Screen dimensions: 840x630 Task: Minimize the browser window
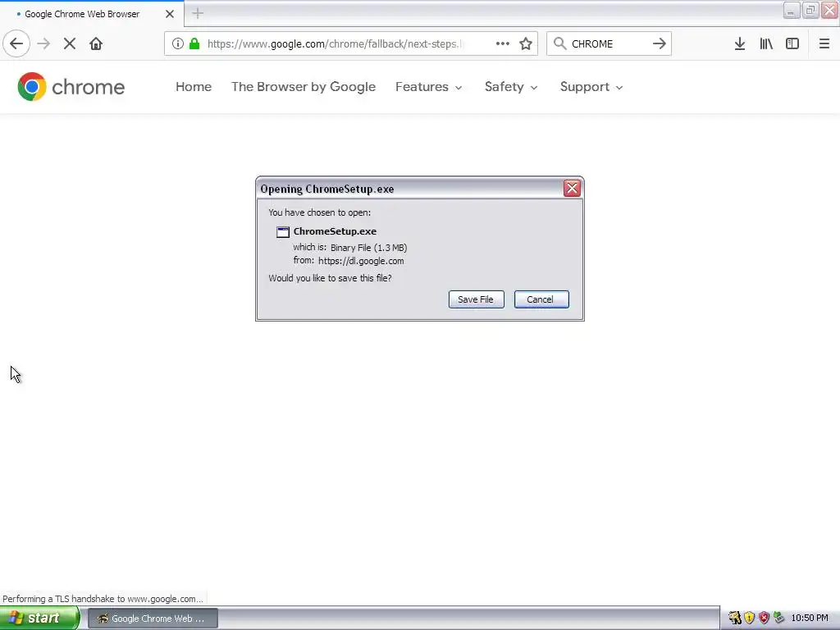point(792,10)
